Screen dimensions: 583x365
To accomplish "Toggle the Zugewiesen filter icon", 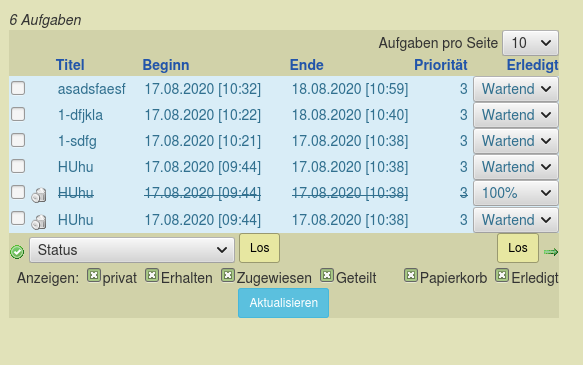I will pyautogui.click(x=228, y=276).
